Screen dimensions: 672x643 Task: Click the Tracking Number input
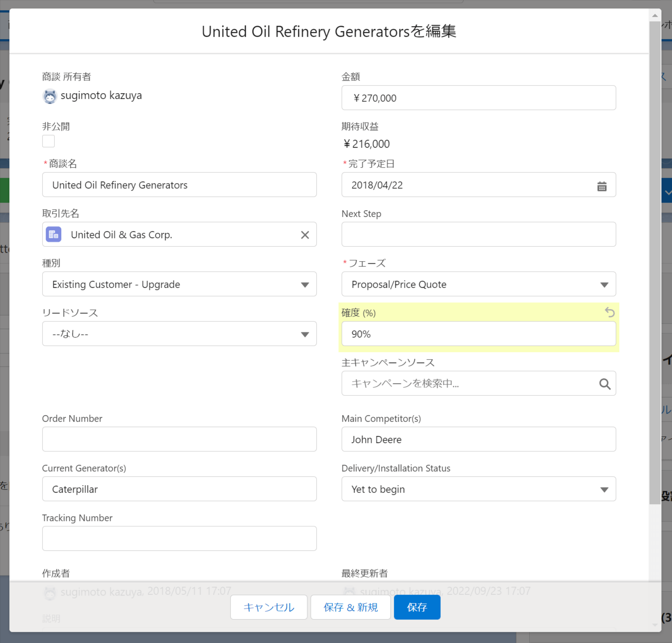(x=179, y=539)
